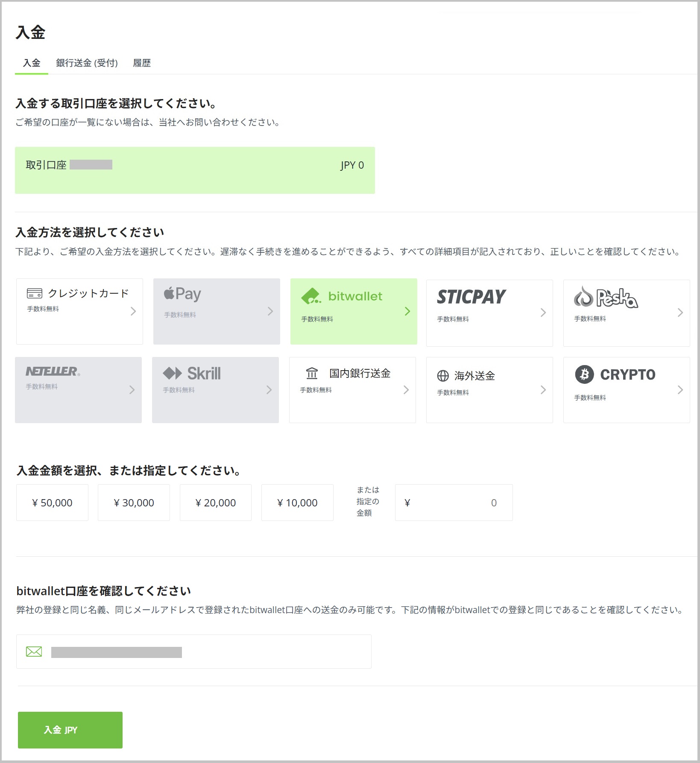Select the ¥ 30,000 preset amount
The image size is (700, 763).
point(134,503)
